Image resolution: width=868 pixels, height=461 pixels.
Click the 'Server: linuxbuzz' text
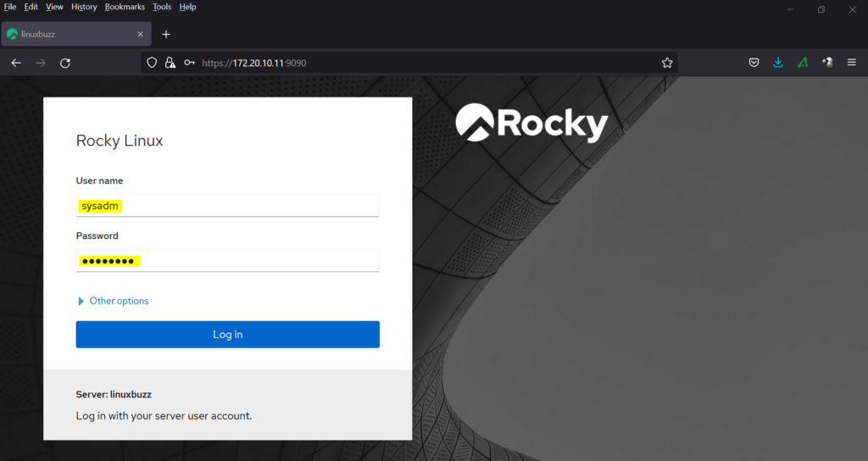pos(114,395)
